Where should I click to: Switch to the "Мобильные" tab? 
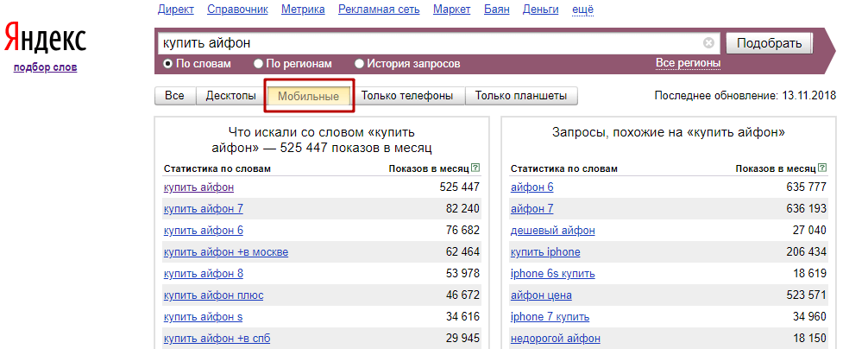[x=308, y=96]
